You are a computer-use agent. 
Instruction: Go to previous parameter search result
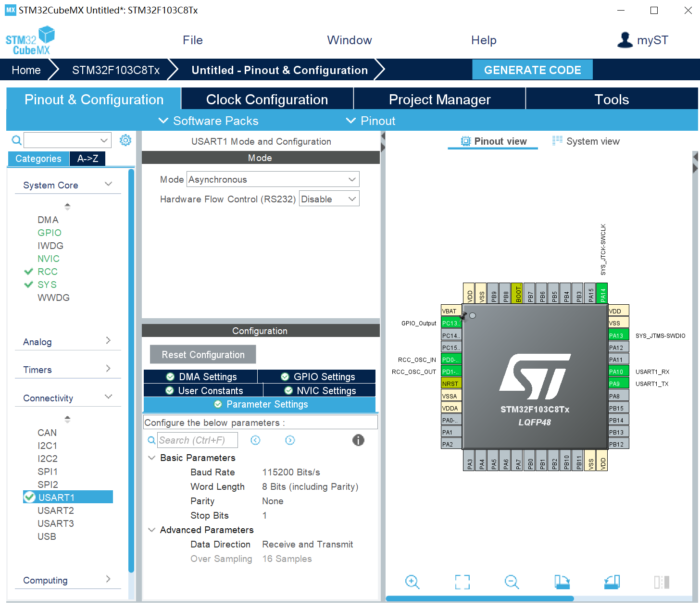tap(255, 440)
